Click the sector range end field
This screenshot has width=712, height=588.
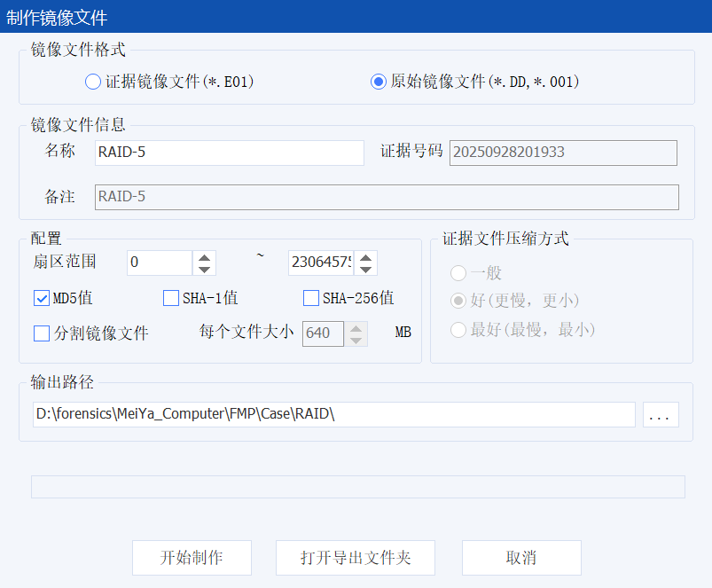coord(319,263)
